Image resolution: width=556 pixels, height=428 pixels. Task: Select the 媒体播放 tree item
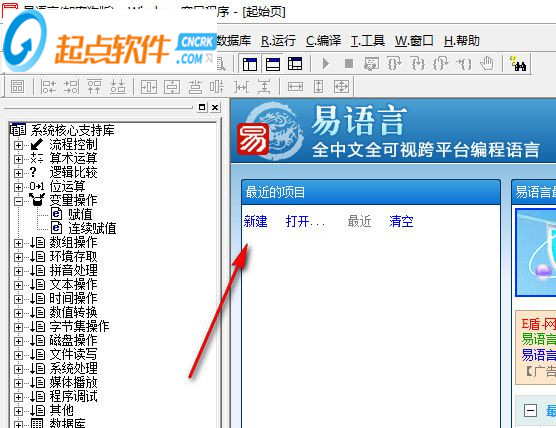tap(73, 383)
